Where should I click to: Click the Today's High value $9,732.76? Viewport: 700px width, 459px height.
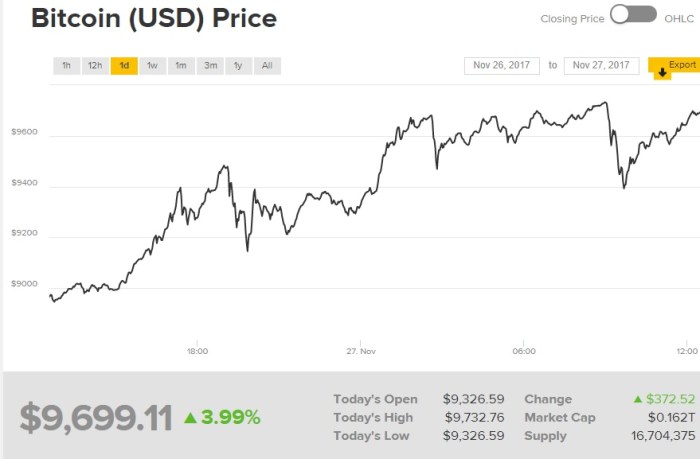(474, 417)
